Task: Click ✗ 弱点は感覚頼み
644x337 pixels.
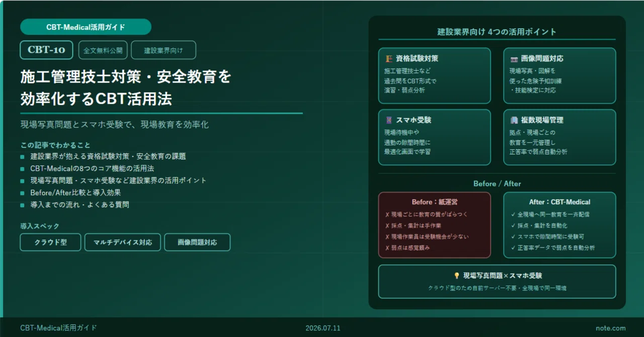Action: [407, 247]
